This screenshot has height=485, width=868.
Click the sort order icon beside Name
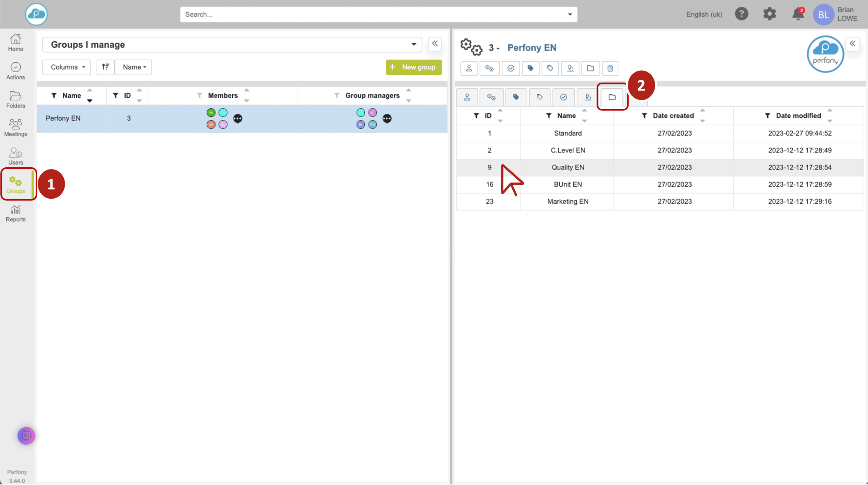tap(105, 67)
